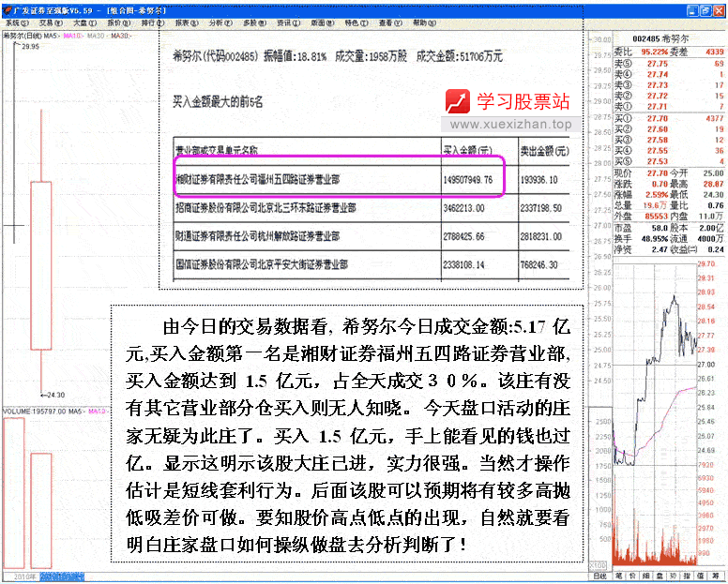Viewport: 728px width, 584px height.
Task: Select the highlighted date on bottom time axis
Action: point(62,577)
